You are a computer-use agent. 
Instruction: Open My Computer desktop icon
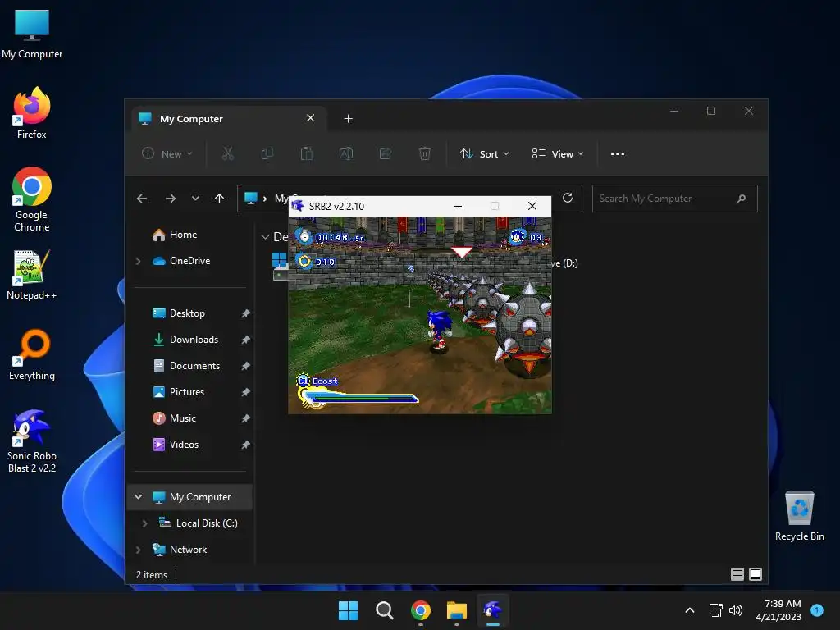coord(32,34)
